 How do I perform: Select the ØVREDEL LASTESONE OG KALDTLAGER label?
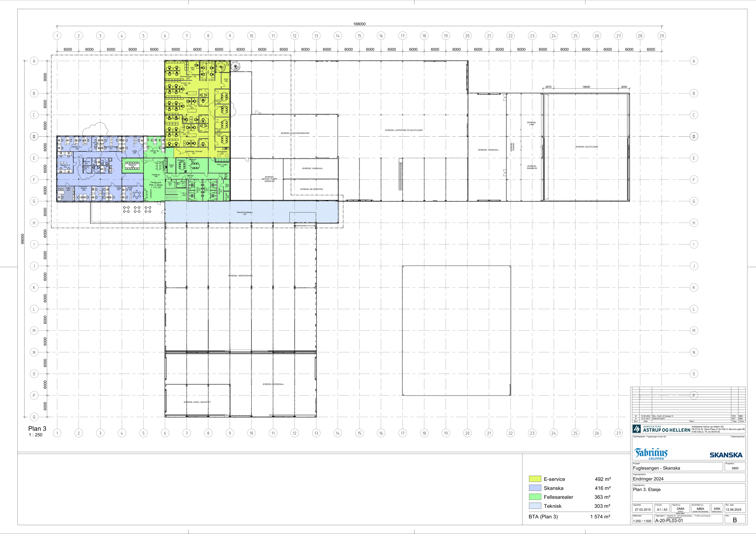pyautogui.click(x=404, y=130)
